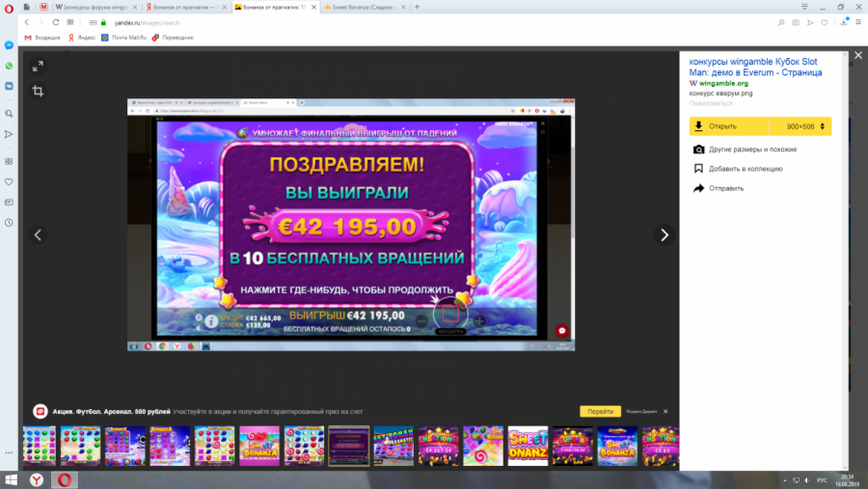Open history clock in sidebar
This screenshot has height=489, width=868.
pyautogui.click(x=9, y=223)
